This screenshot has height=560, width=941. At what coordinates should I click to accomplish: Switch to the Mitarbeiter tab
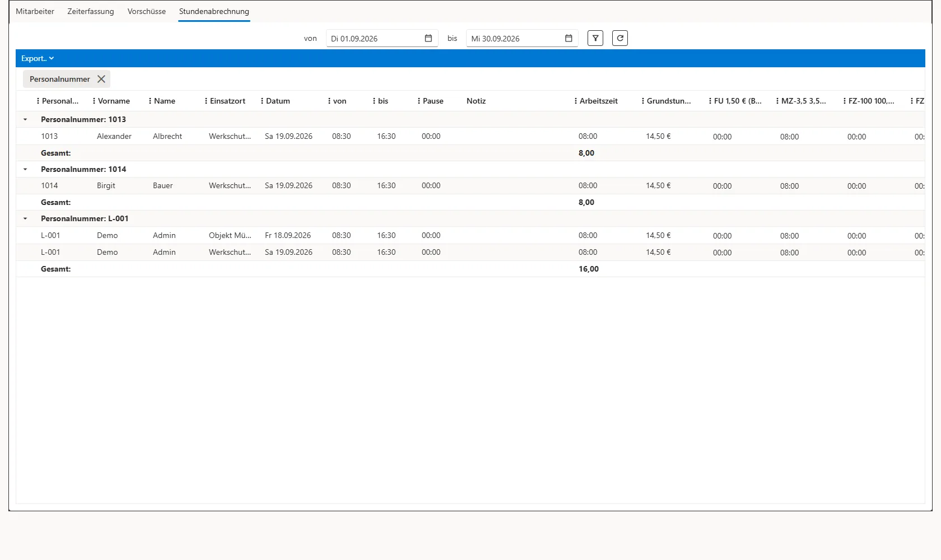pyautogui.click(x=35, y=11)
